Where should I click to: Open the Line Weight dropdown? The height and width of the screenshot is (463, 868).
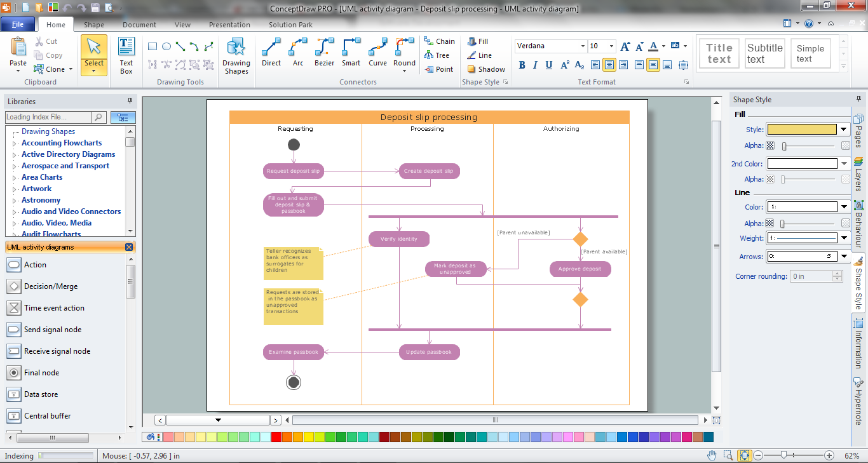pyautogui.click(x=844, y=238)
